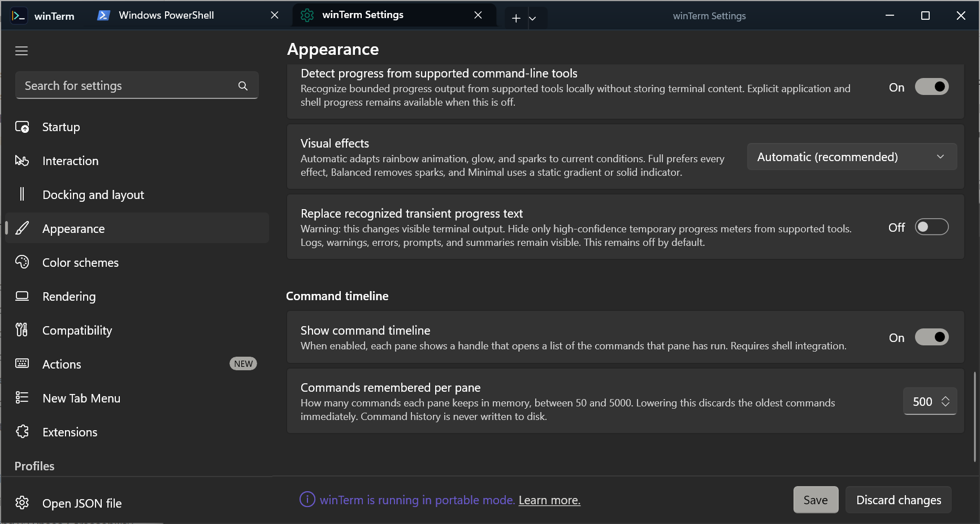The image size is (980, 524).
Task: Open Color schemes settings
Action: coord(137,262)
